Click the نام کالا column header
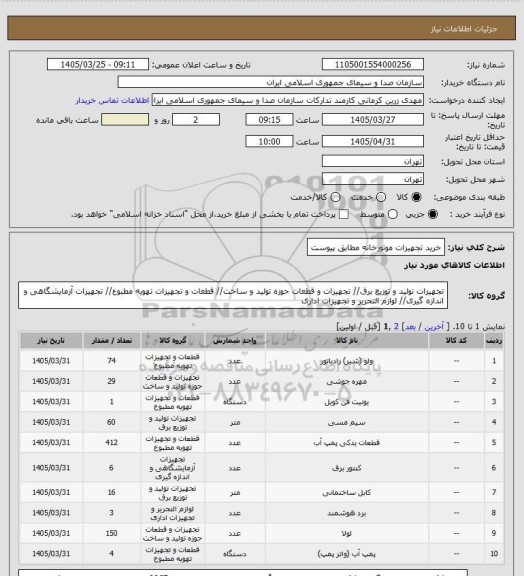Screen dimensions: 524x576 click(347, 341)
